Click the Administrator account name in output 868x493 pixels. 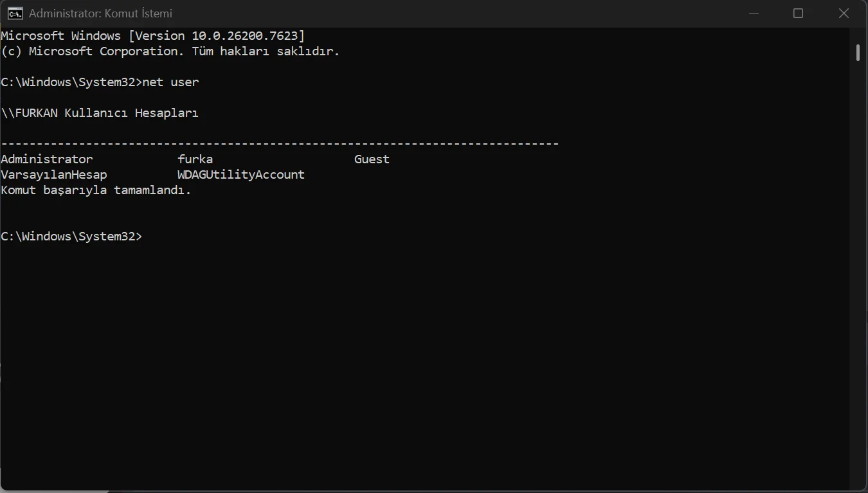click(47, 159)
